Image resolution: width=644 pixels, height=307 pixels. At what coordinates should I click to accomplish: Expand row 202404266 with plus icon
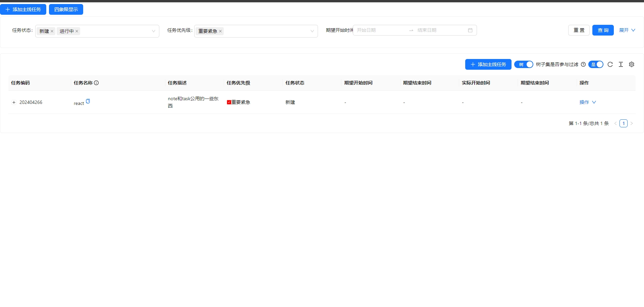(x=14, y=102)
